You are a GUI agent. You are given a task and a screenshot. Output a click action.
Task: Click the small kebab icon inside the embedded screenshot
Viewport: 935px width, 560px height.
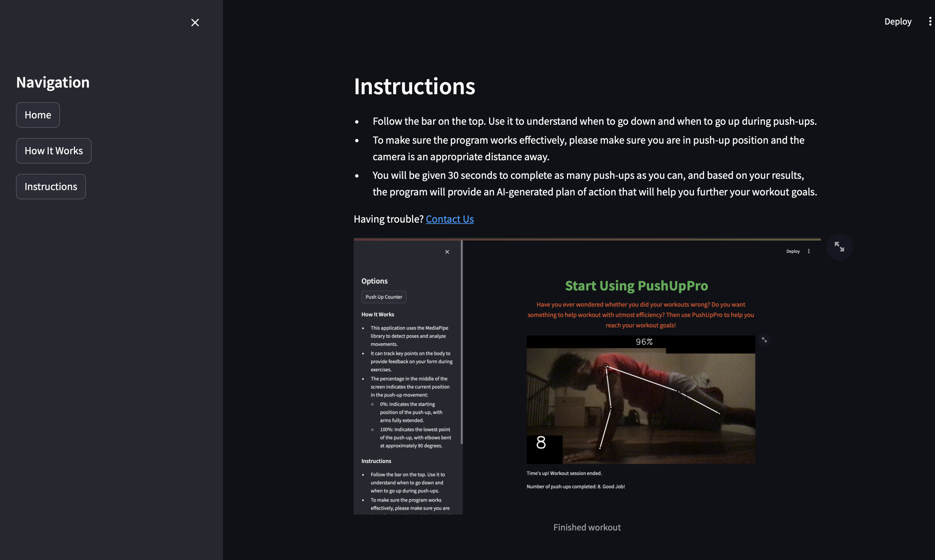click(x=809, y=251)
